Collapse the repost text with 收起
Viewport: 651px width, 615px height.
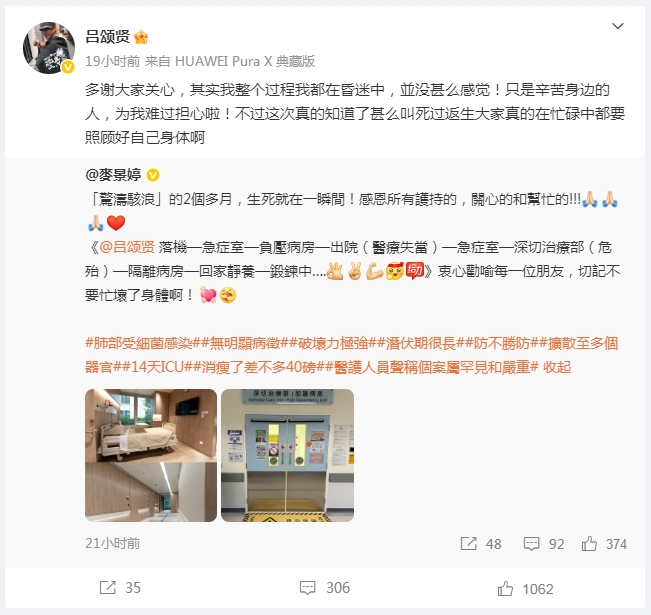click(557, 367)
